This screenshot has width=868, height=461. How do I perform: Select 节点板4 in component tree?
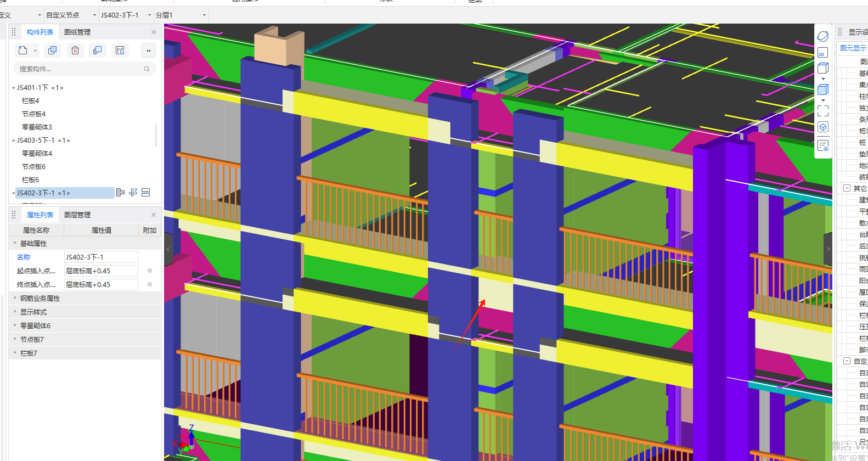click(33, 114)
